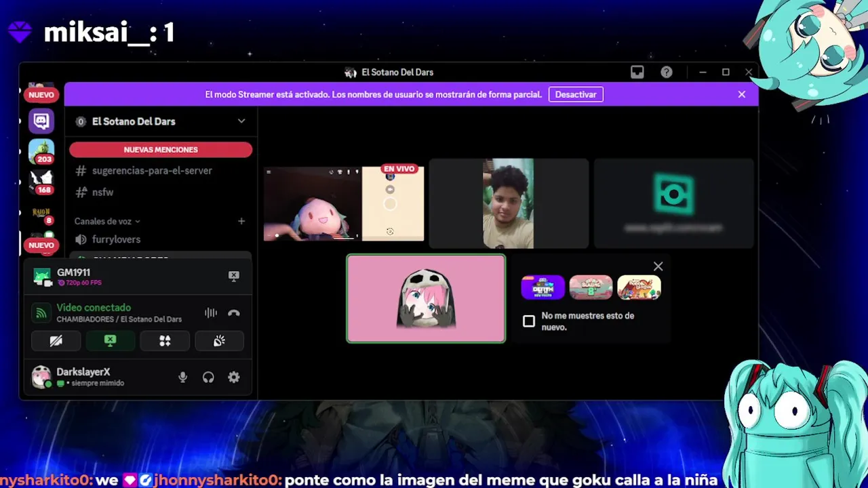Close the activities suggestion popup
The image size is (868, 488).
[658, 266]
